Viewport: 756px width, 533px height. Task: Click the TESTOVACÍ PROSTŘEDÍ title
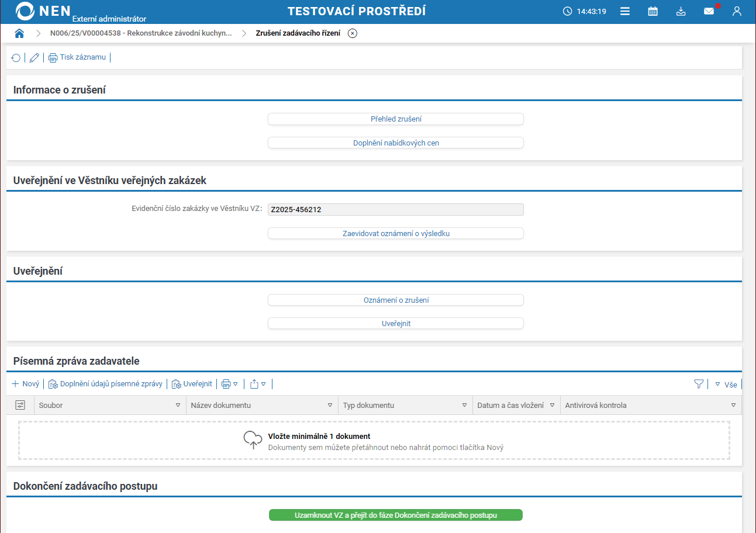click(357, 11)
